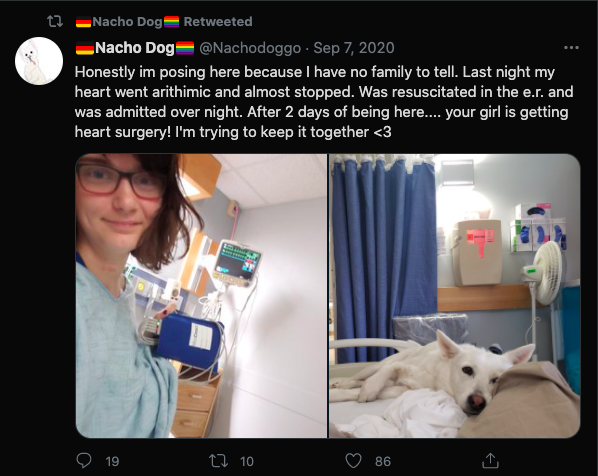
Task: Click the like count 86
Action: [383, 462]
